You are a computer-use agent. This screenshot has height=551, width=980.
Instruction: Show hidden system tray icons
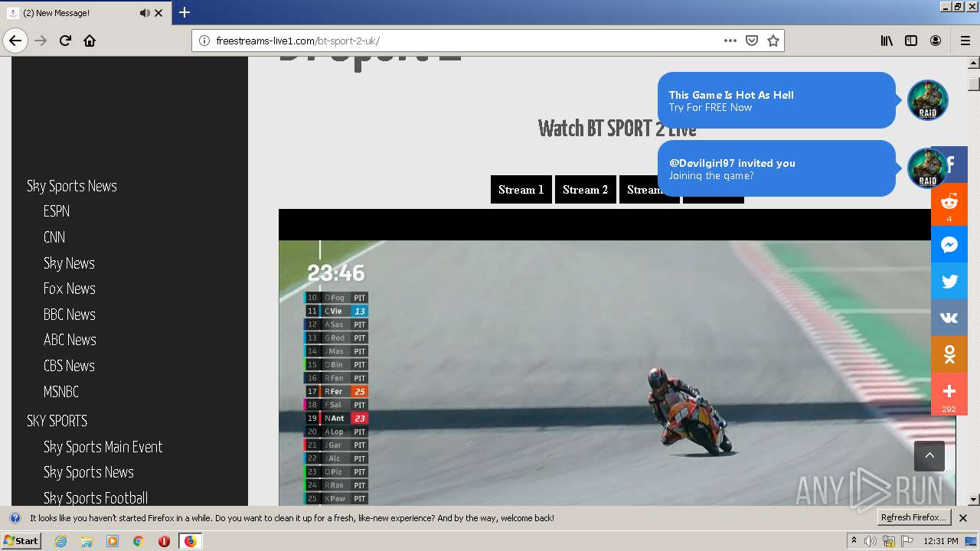tap(854, 541)
